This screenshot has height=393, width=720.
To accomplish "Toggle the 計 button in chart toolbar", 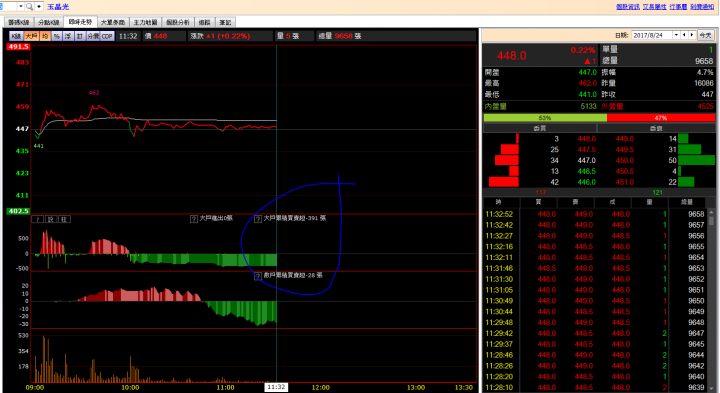I will click(x=79, y=36).
